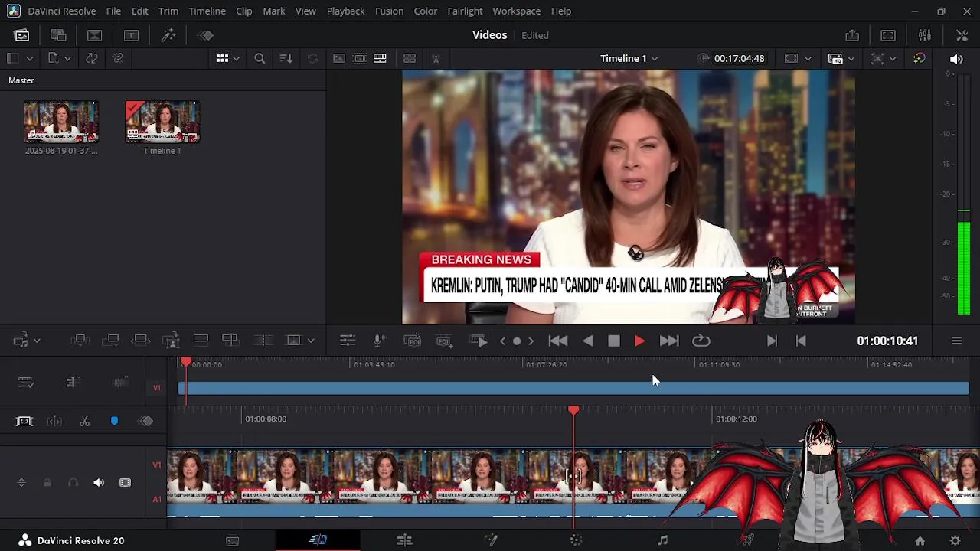Toggle the track V1 video enable filmstrip icon
Viewport: 980px width, 551px height.
125,483
